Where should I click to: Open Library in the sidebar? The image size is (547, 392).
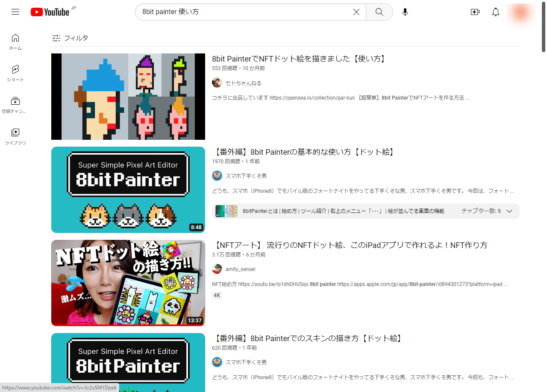point(15,137)
